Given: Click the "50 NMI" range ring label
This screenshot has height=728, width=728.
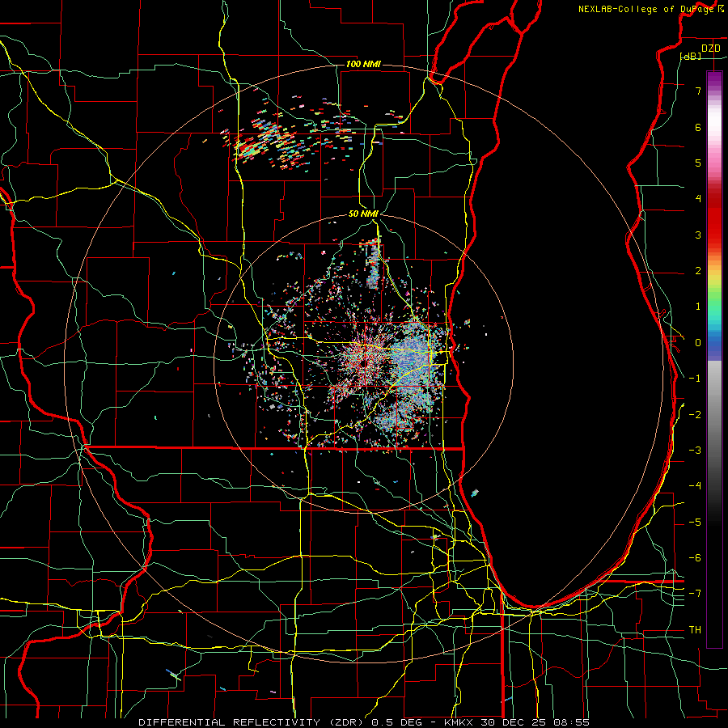Looking at the screenshot, I should [363, 214].
